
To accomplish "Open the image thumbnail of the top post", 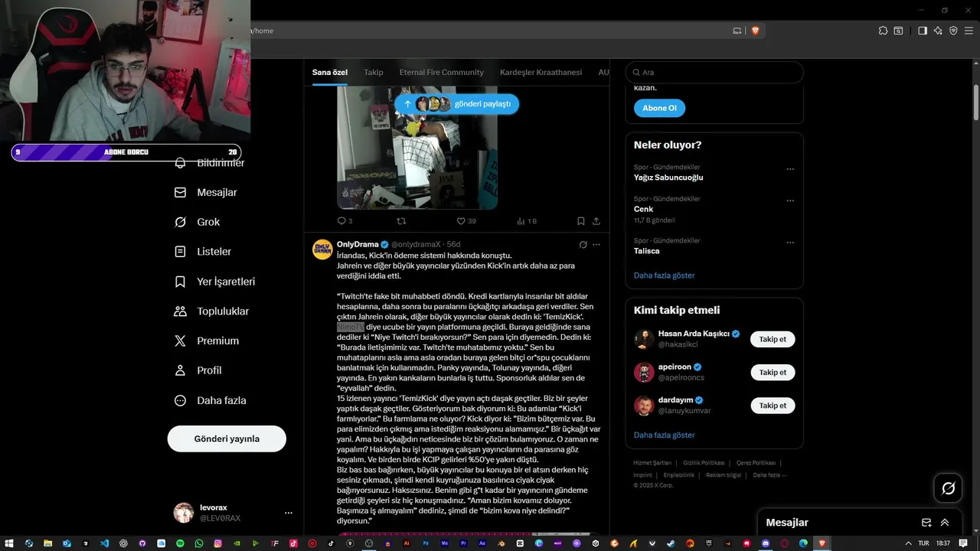I will [x=417, y=147].
